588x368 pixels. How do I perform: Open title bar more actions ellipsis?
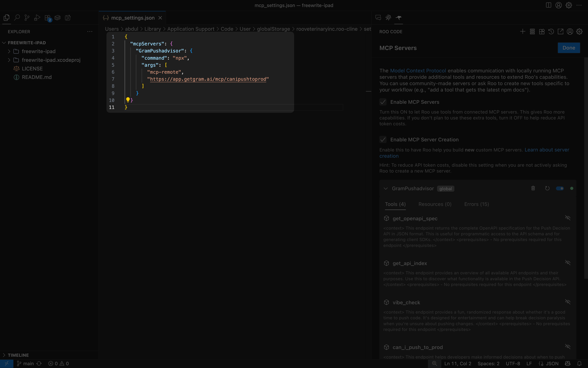click(579, 5)
